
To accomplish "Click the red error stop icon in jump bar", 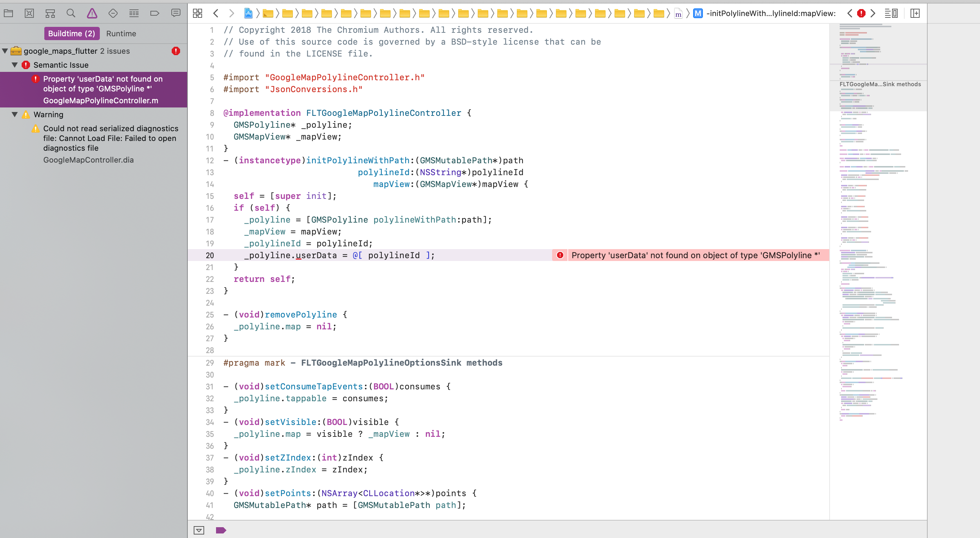I will pyautogui.click(x=861, y=13).
